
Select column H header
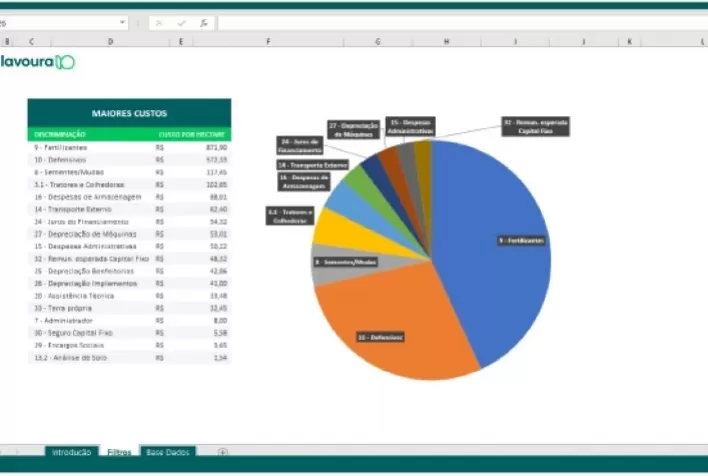pos(446,42)
